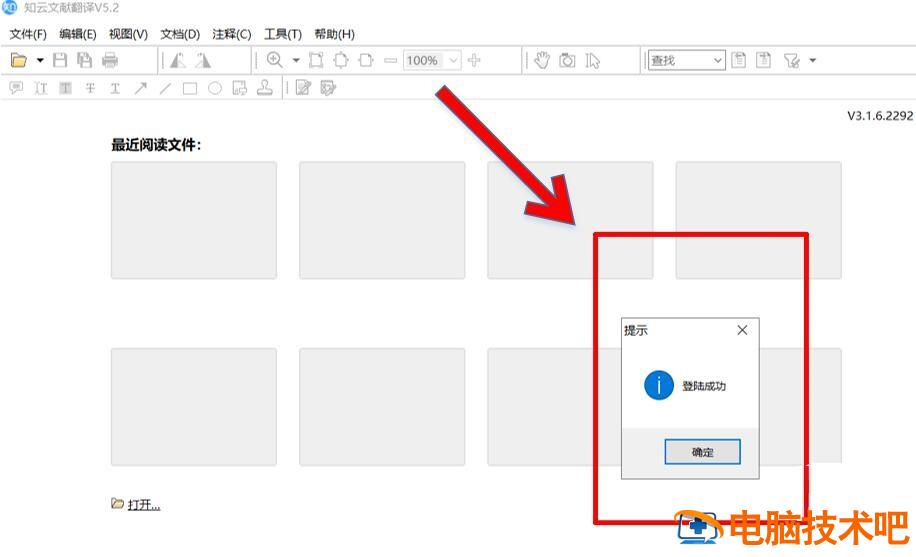The width and height of the screenshot is (916, 557).
Task: Open the 视图(V) menu
Action: pyautogui.click(x=129, y=34)
